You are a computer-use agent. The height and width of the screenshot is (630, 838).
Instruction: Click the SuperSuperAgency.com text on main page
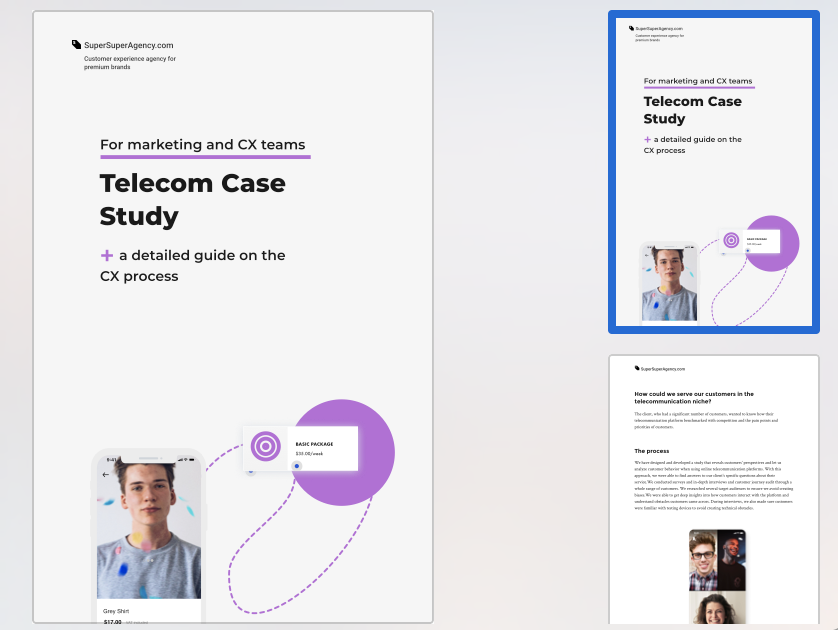tap(129, 45)
